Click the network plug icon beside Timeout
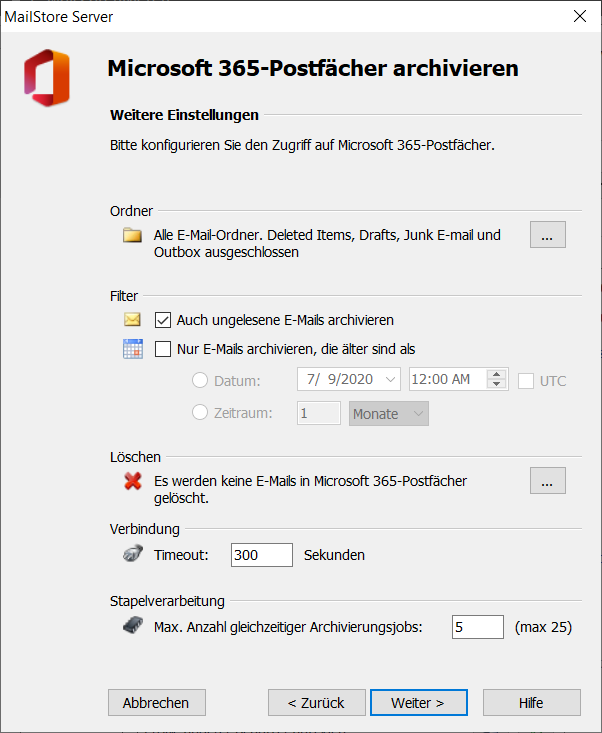The height and width of the screenshot is (733, 602). 133,554
